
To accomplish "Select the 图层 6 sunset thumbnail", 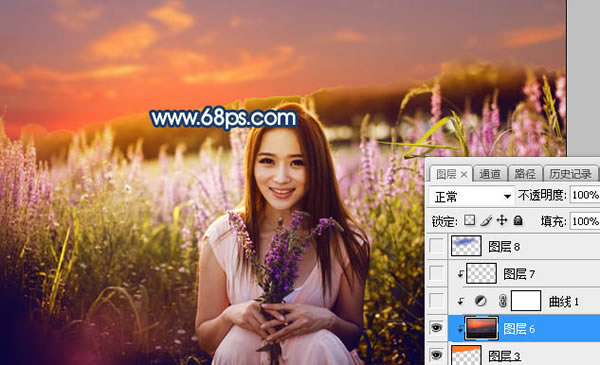I will pos(481,328).
